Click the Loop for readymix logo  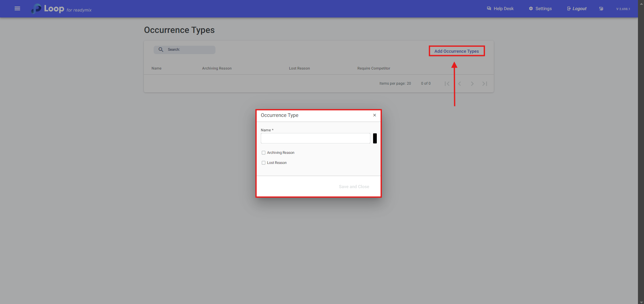pyautogui.click(x=61, y=9)
